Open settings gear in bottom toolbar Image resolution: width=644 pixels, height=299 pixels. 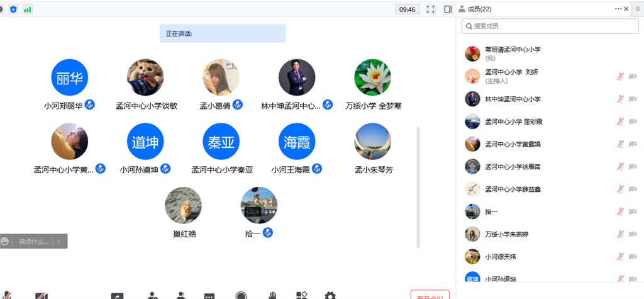pos(330,295)
